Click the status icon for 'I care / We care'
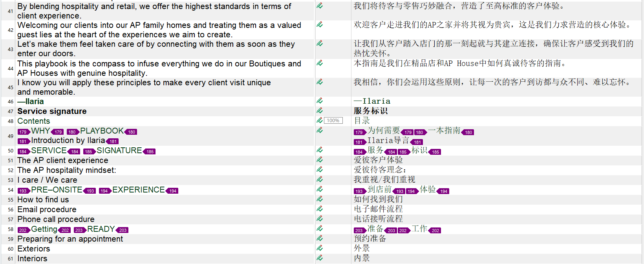 point(320,179)
